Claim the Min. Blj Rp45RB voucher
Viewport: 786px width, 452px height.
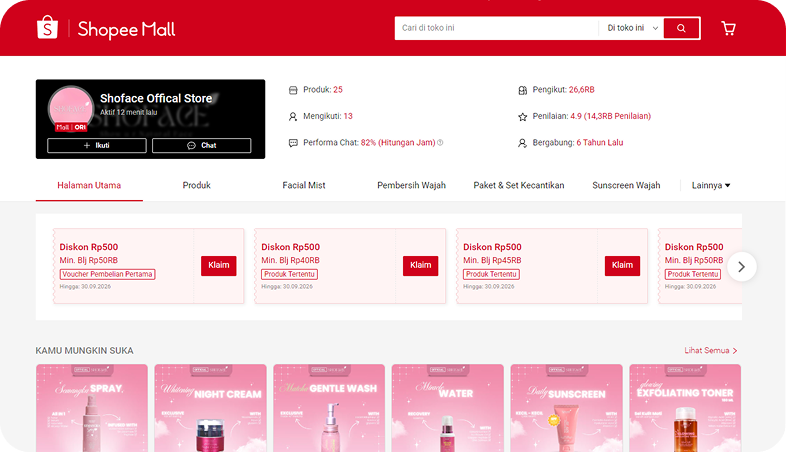pyautogui.click(x=622, y=266)
